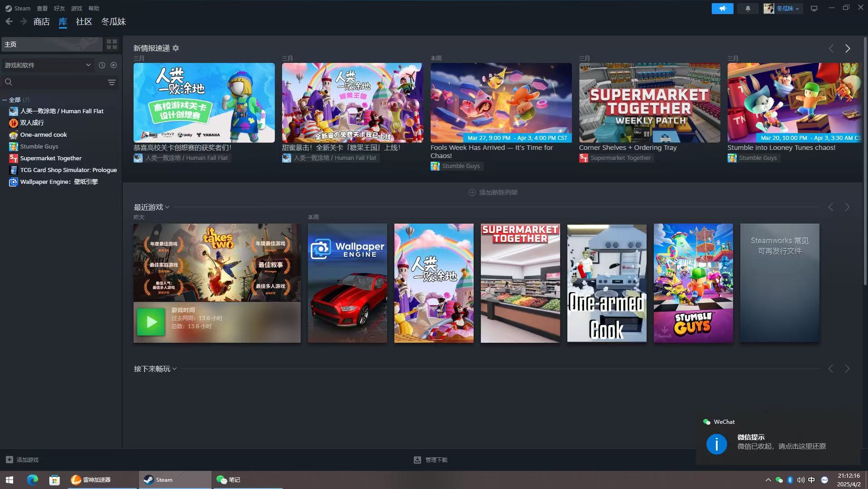
Task: Click 添加游戏 at bottom left
Action: point(22,460)
